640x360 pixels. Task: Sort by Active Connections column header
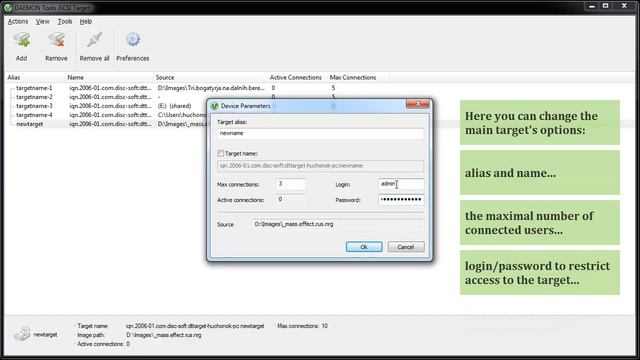pyautogui.click(x=297, y=77)
